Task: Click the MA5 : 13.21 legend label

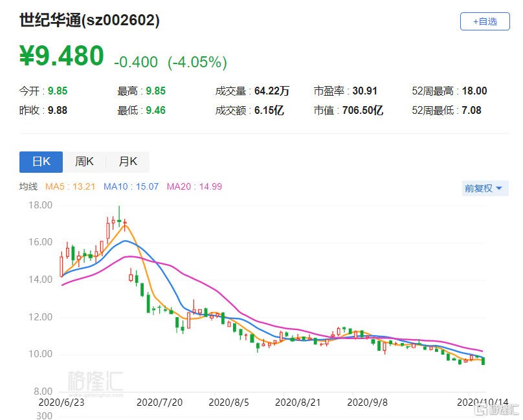Action: coord(70,186)
